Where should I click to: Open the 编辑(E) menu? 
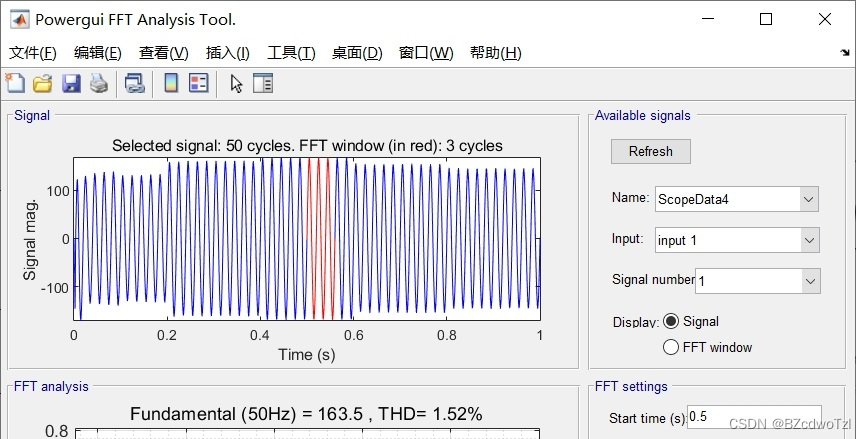click(x=98, y=53)
